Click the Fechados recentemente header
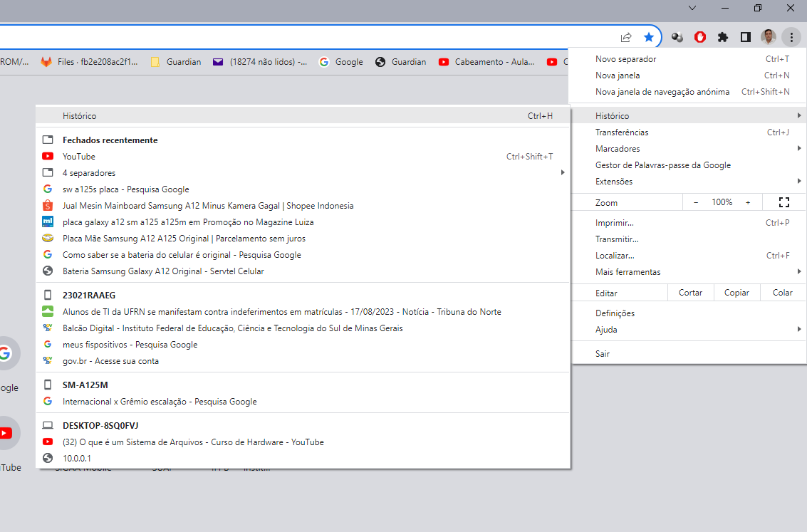The image size is (807, 532). tap(303, 140)
